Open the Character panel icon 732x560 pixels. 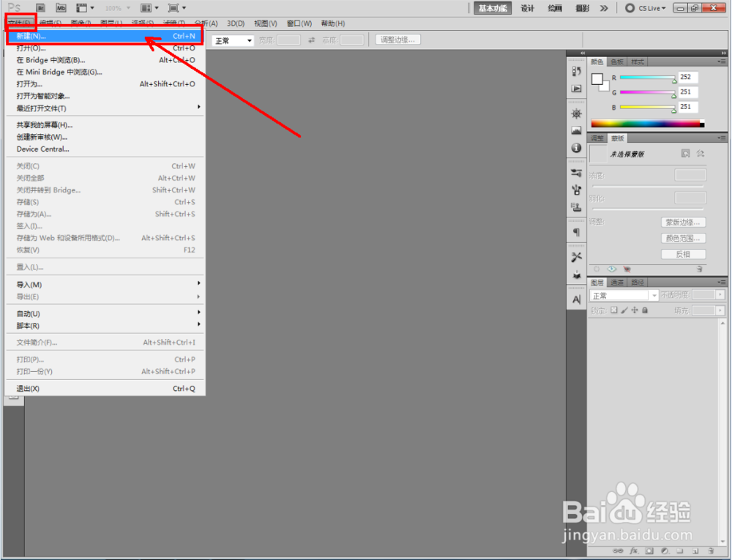coord(577,299)
